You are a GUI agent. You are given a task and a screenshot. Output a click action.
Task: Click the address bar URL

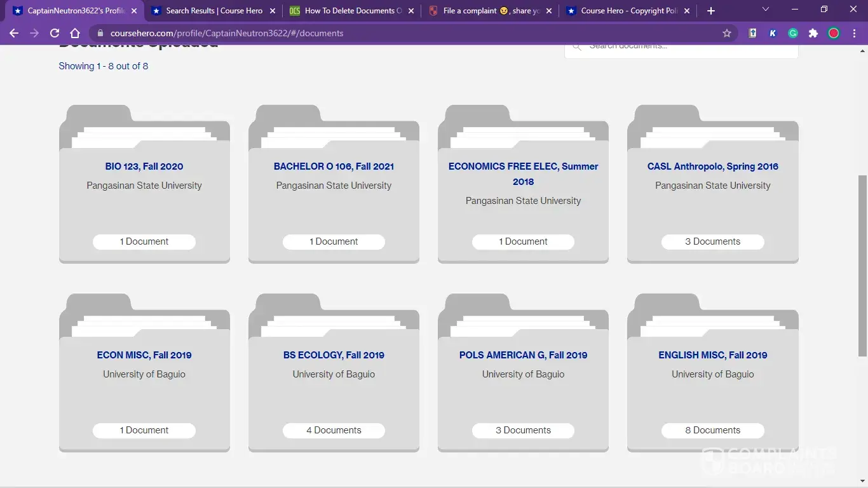click(x=227, y=33)
